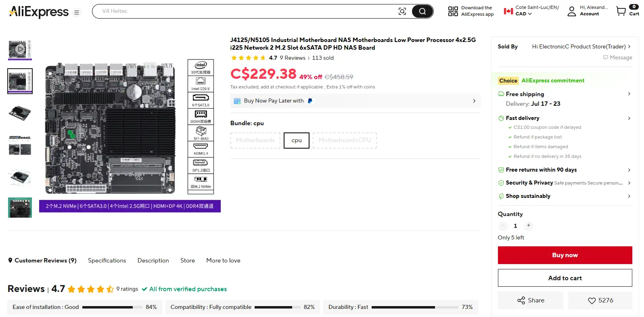Click the Account profile icon

571,11
